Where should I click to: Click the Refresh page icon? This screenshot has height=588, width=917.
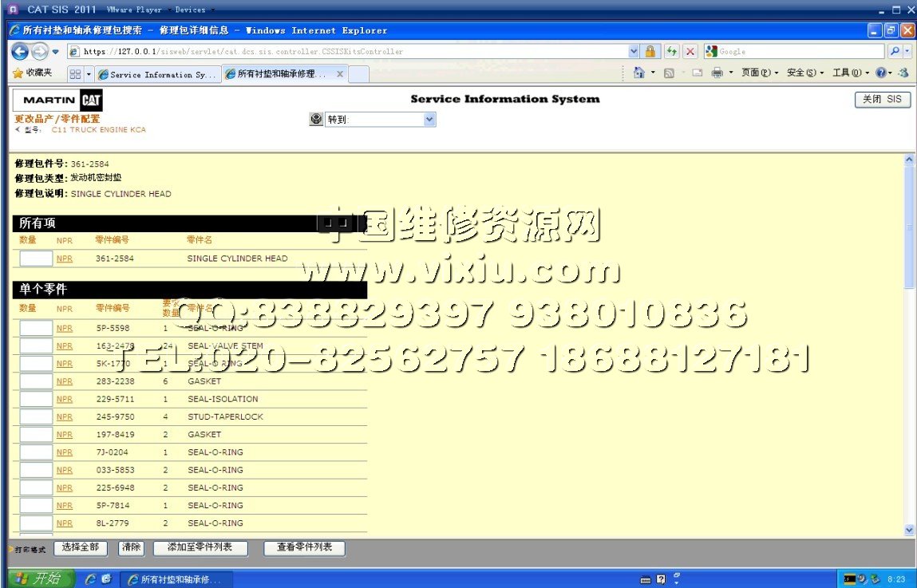pyautogui.click(x=673, y=52)
